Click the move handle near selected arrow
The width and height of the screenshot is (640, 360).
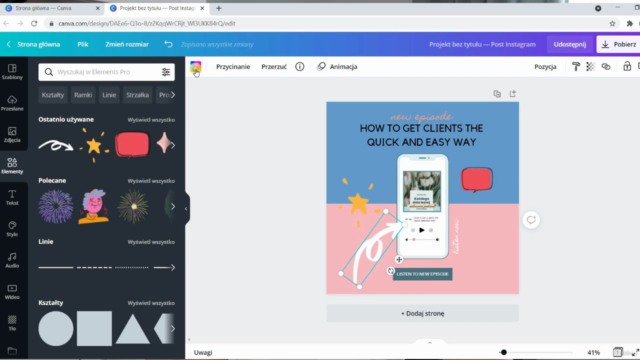[x=399, y=259]
